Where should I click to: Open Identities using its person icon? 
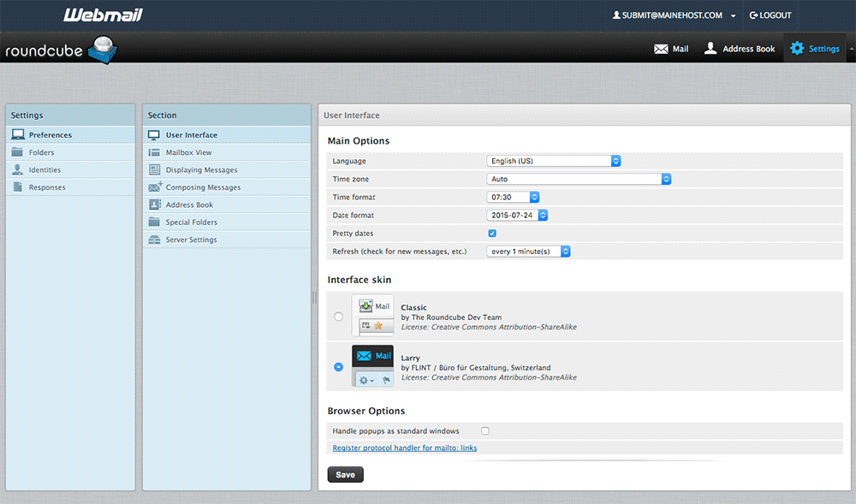point(18,169)
